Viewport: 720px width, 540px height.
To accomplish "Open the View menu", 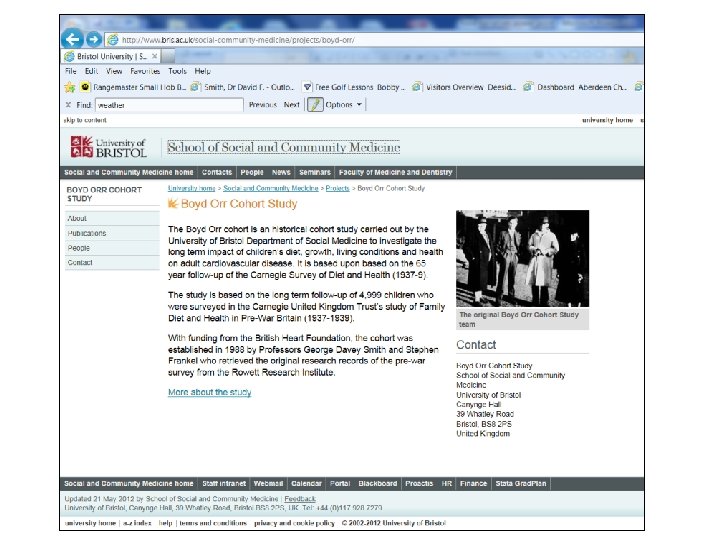I will (114, 71).
